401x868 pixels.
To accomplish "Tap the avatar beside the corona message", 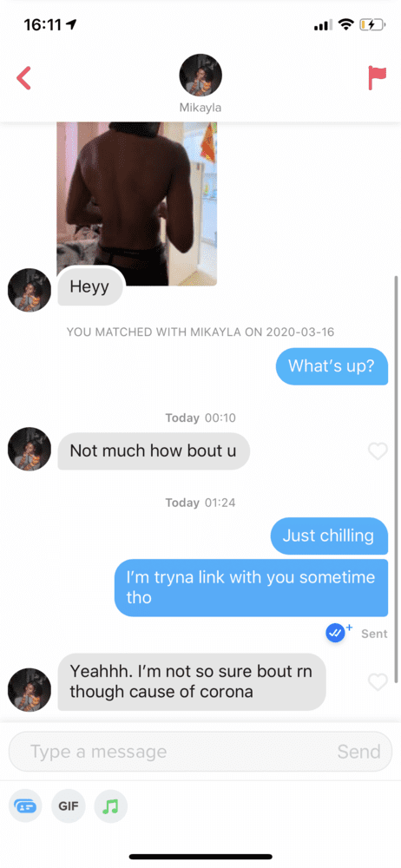I will tap(30, 690).
